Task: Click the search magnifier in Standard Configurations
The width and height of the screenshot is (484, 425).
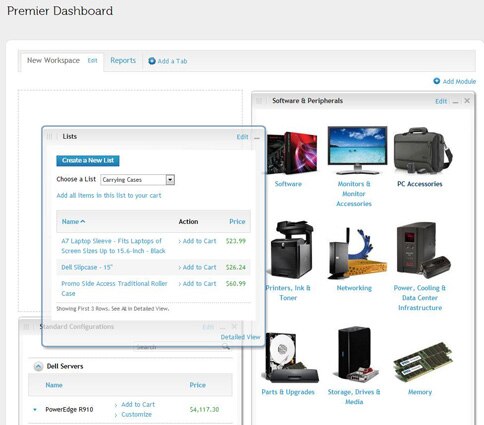Action: [226, 347]
